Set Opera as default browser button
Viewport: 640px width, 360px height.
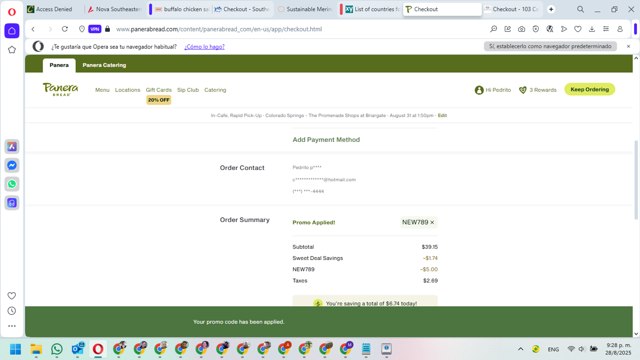pos(550,46)
